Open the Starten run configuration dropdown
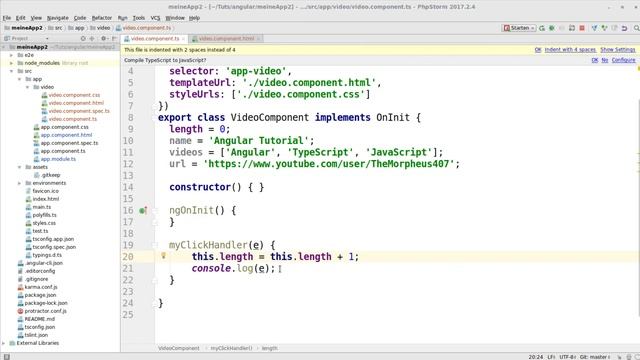 tap(519, 28)
